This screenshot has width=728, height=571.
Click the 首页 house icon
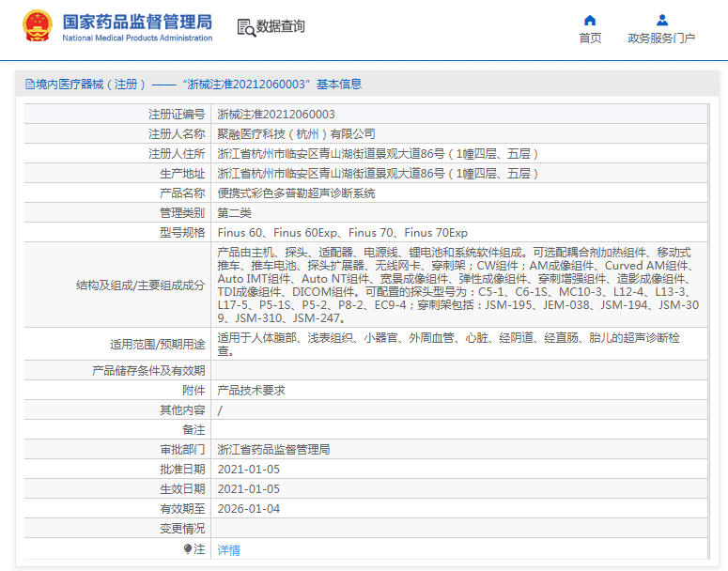590,21
